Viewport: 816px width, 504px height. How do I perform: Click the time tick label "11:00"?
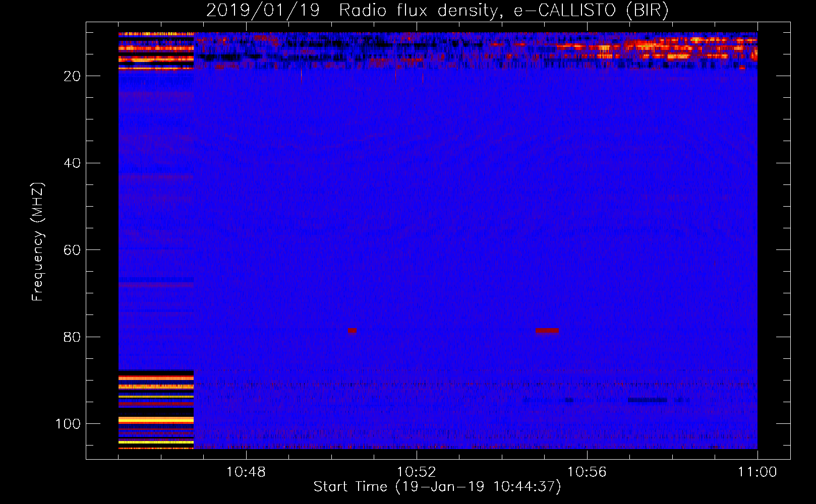pos(757,472)
